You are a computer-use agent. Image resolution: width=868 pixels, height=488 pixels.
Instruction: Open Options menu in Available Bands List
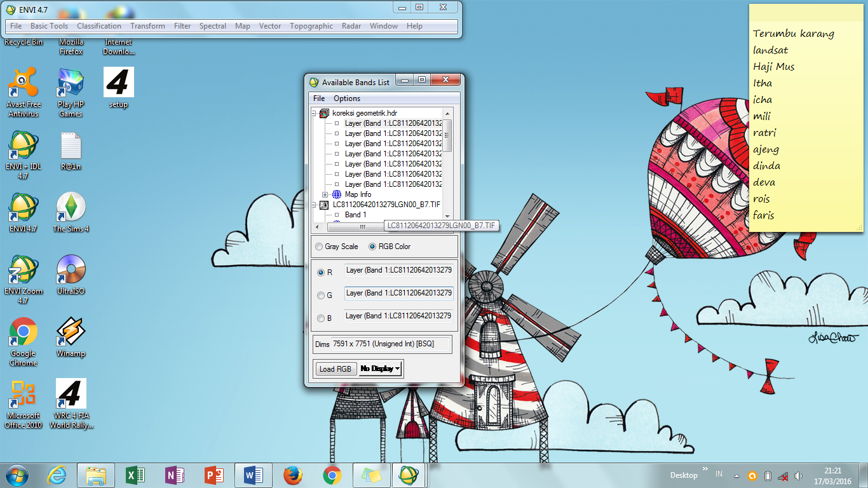(x=347, y=98)
